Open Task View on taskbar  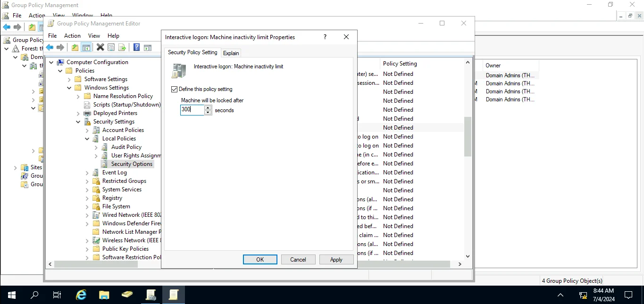57,295
